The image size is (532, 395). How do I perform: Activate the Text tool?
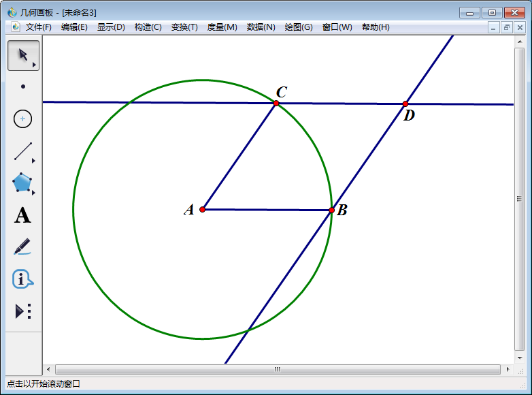click(x=23, y=216)
